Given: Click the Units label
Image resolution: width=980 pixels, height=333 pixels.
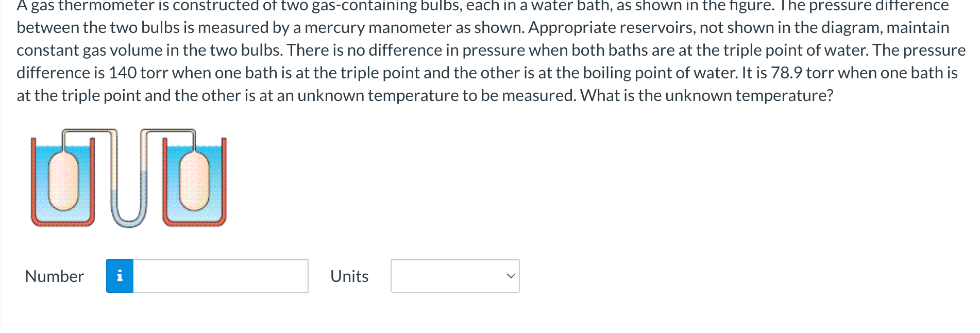Looking at the screenshot, I should [349, 276].
